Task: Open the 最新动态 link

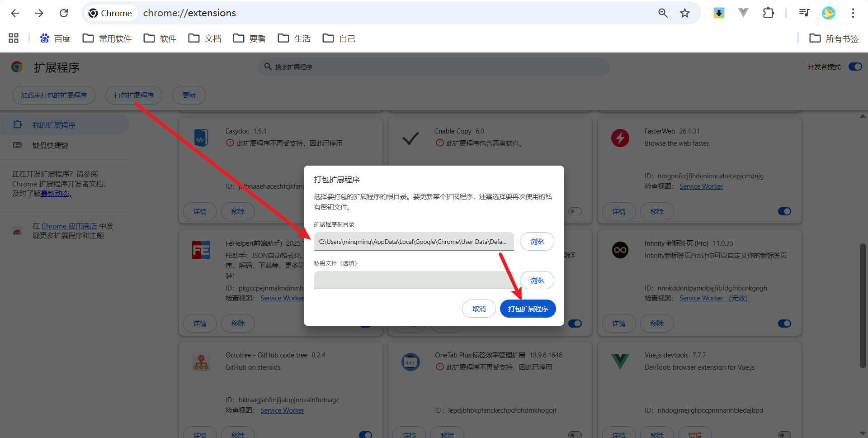Action: click(x=55, y=194)
